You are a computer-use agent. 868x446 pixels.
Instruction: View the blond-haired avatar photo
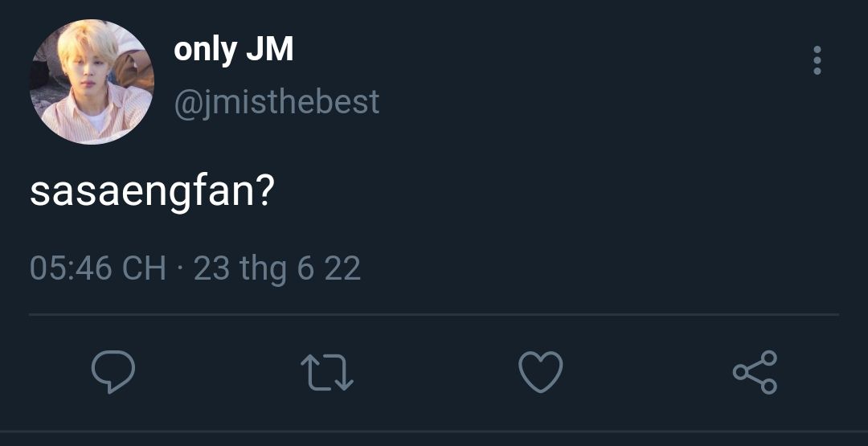[92, 82]
